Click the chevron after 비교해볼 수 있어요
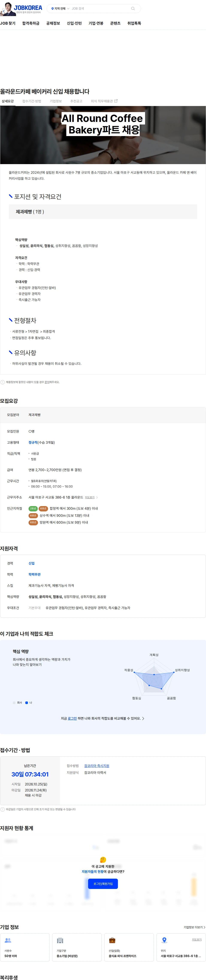The height and width of the screenshot is (980, 206). pyautogui.click(x=143, y=719)
